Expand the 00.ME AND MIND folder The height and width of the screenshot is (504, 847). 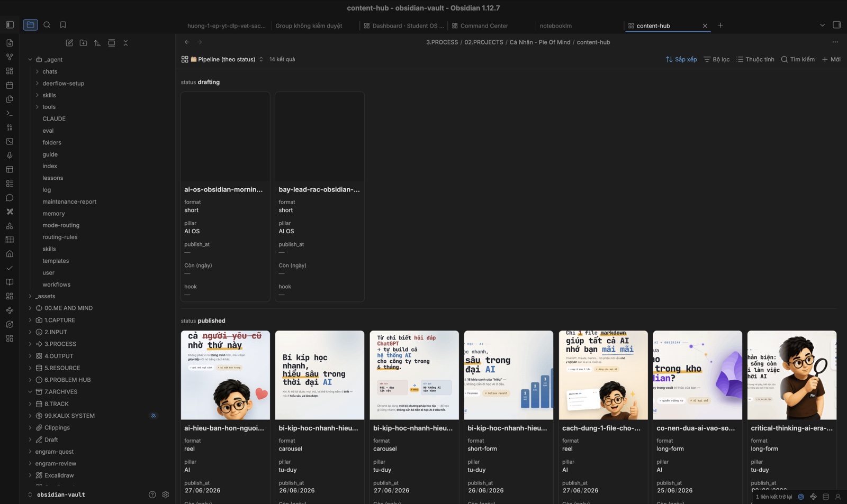pos(30,308)
